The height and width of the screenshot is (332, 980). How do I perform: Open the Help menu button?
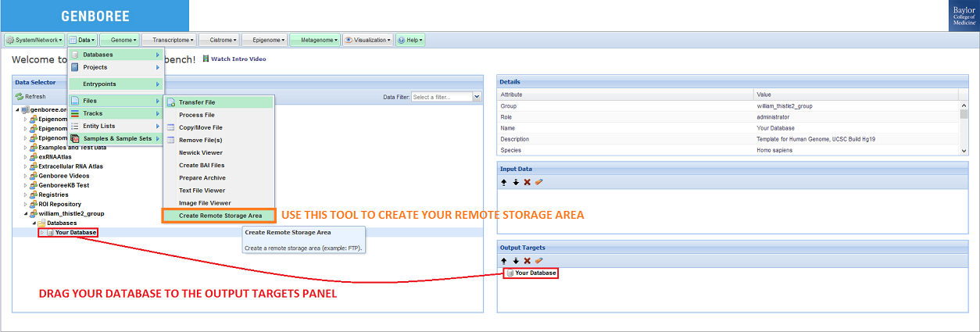pos(410,40)
